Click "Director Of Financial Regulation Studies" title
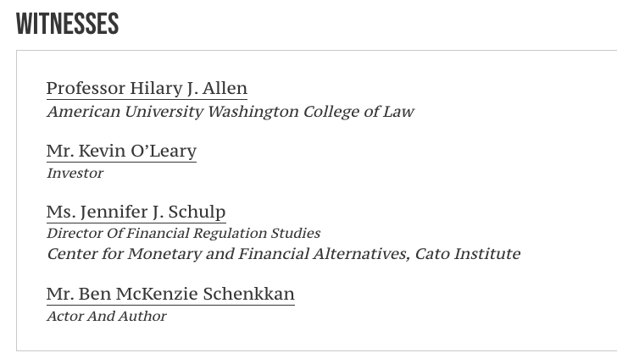Screen dimensions: 617x364 tap(183, 233)
